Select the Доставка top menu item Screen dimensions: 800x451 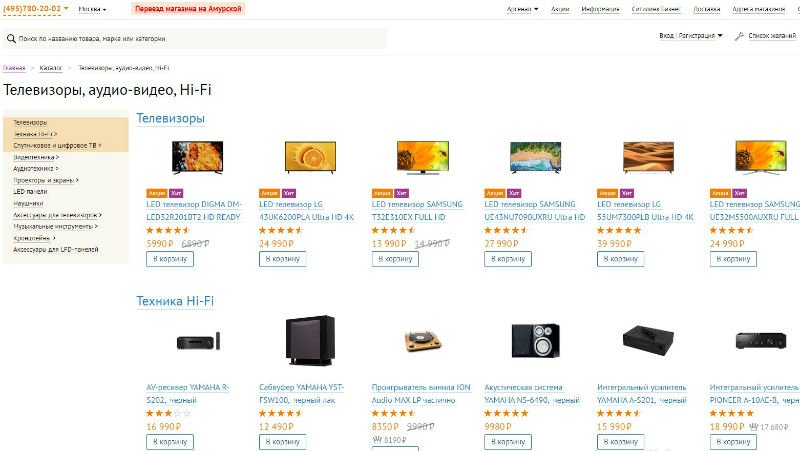point(707,9)
